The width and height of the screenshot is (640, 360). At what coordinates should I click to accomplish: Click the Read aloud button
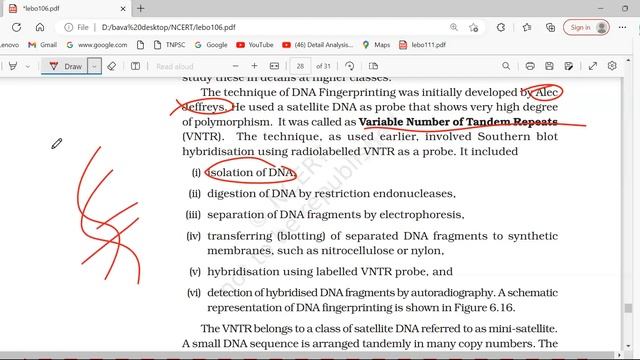[x=175, y=66]
